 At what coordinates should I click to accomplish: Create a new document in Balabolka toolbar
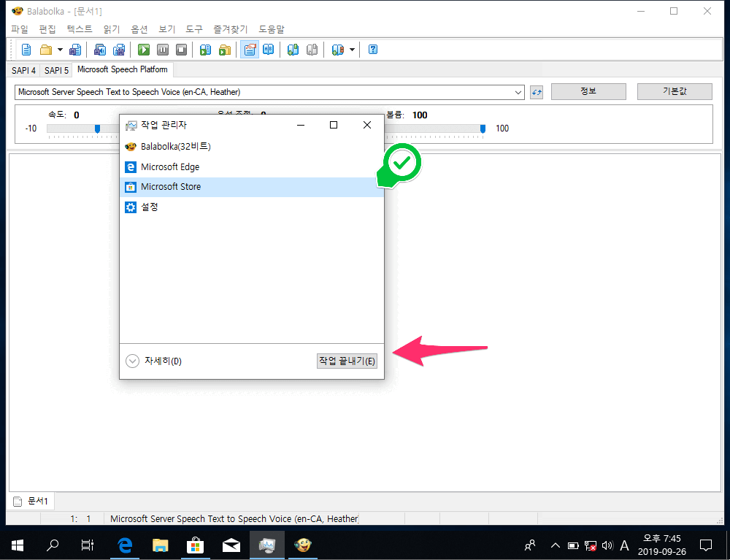click(26, 50)
